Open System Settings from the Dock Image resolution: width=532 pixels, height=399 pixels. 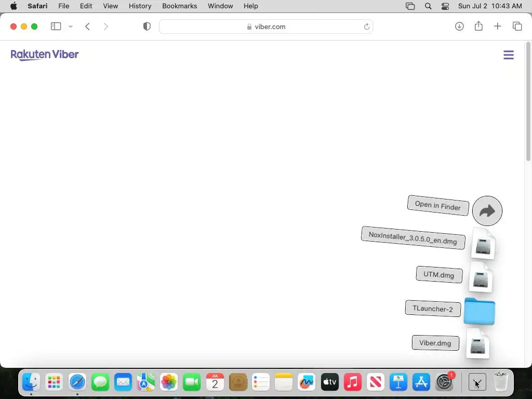444,382
